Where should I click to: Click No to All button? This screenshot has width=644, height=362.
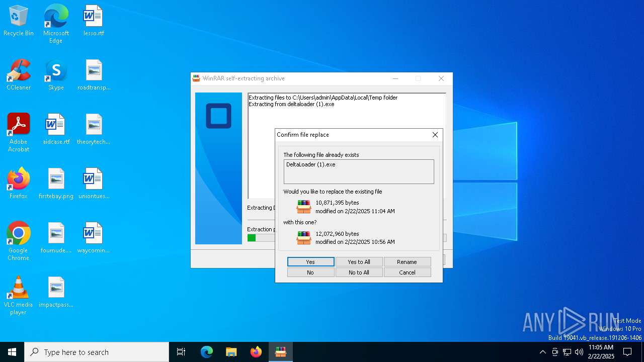tap(359, 273)
